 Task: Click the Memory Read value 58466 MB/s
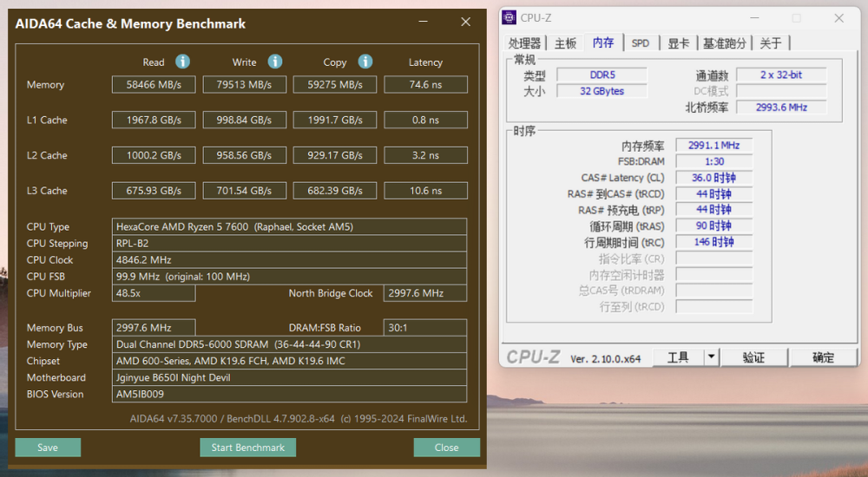pyautogui.click(x=154, y=85)
